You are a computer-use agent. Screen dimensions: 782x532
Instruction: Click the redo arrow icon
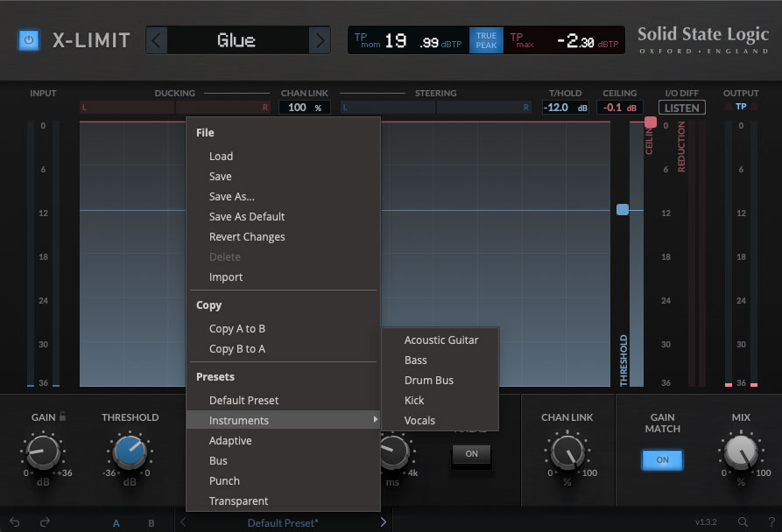(45, 522)
